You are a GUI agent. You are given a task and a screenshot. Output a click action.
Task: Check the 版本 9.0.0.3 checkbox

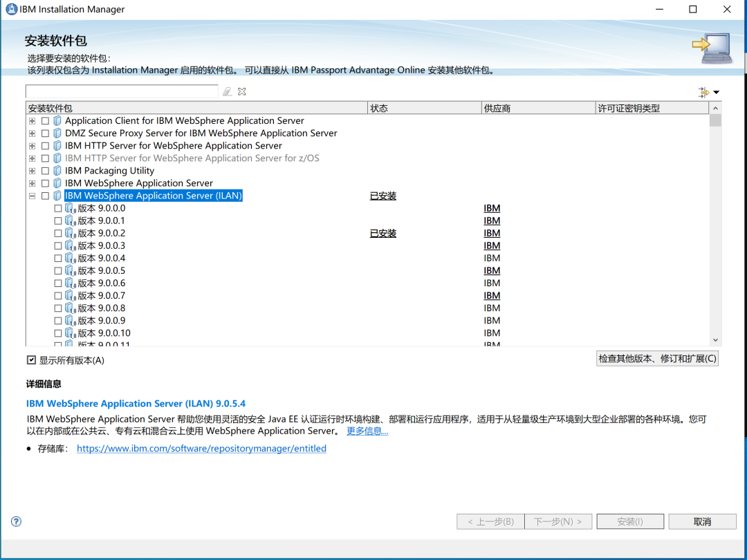coord(58,245)
